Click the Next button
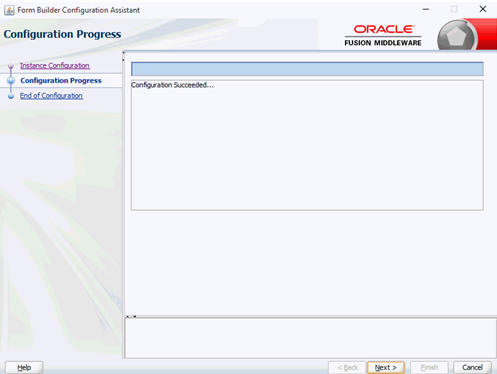The height and width of the screenshot is (374, 497). (386, 367)
